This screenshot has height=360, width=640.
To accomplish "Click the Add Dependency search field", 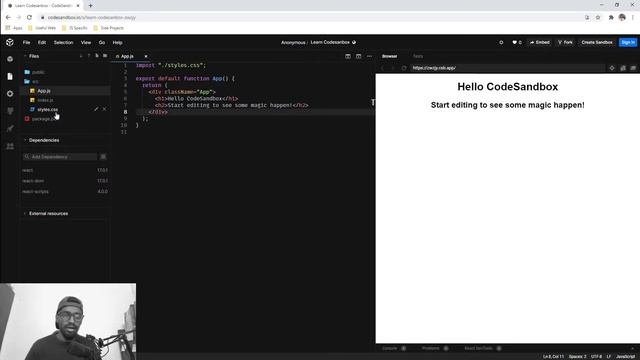I will [x=60, y=157].
